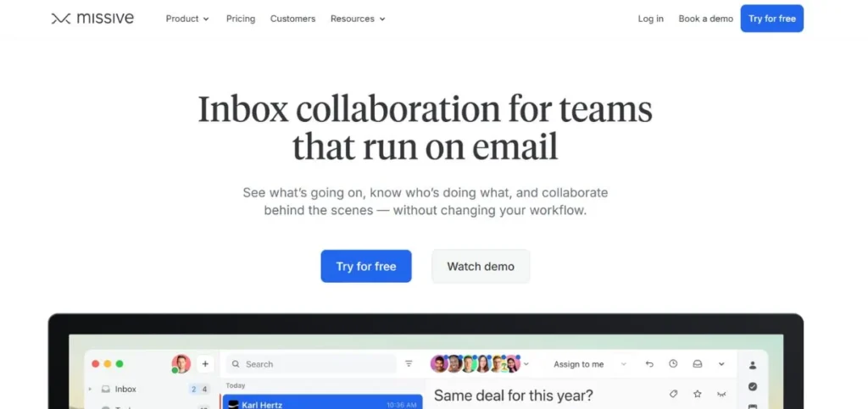The height and width of the screenshot is (409, 868).
Task: Click the Inbox unread count badge 2
Action: pos(194,390)
